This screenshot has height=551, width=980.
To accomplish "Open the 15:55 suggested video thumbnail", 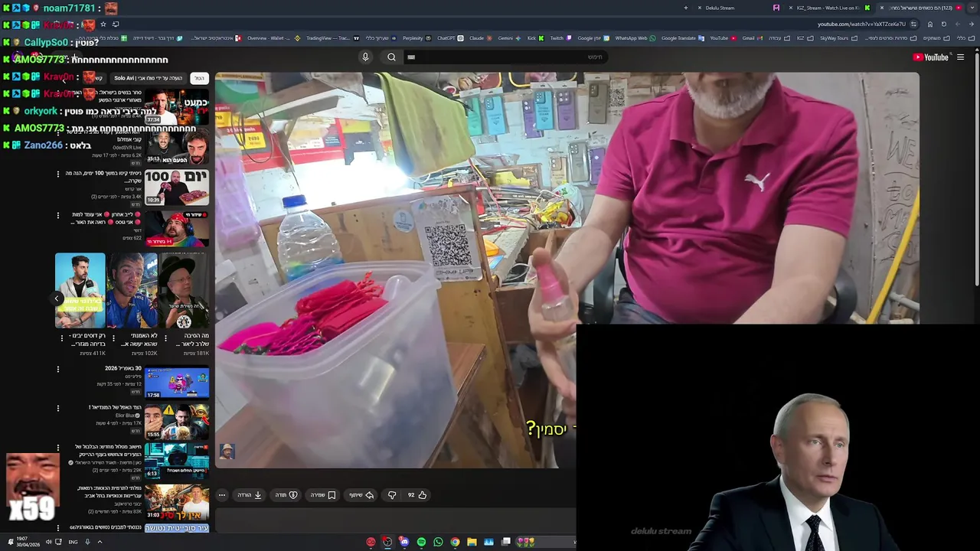I will [177, 422].
